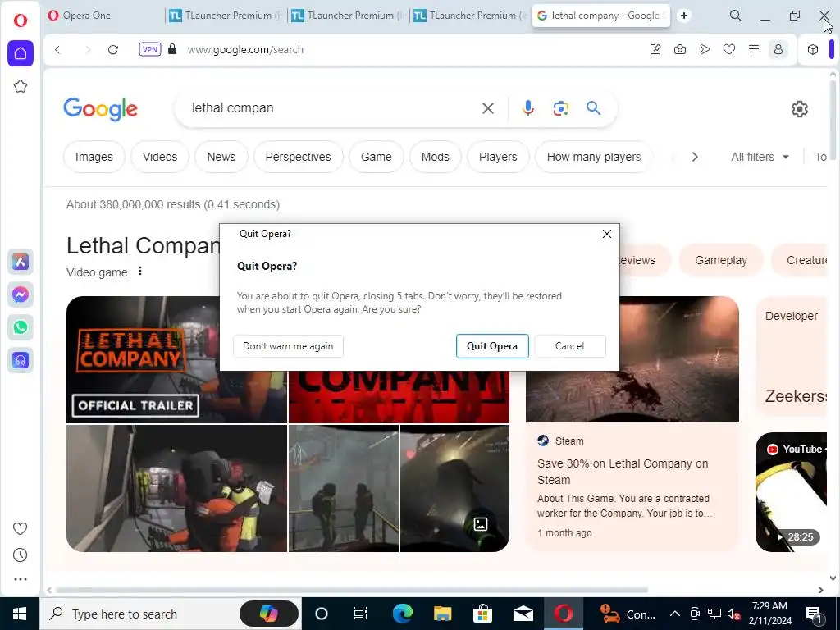Screen dimensions: 840x630
Task: Click Cancel in Quit Opera dialog
Action: pos(570,346)
